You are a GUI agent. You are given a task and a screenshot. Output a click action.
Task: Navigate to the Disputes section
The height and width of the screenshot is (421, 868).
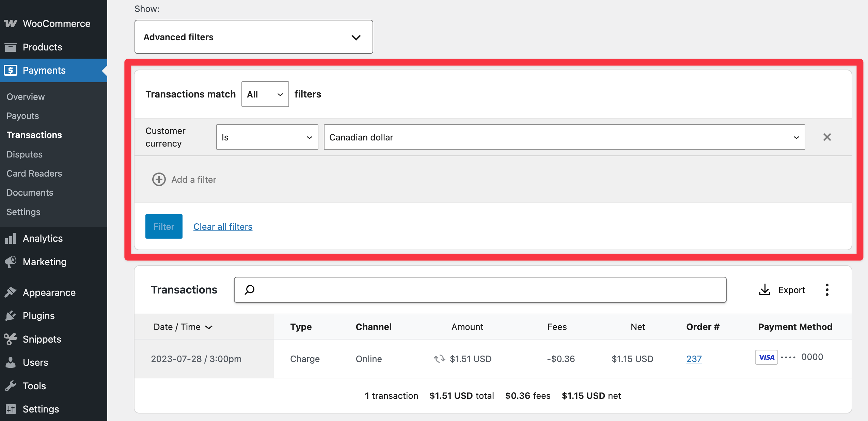click(x=24, y=154)
